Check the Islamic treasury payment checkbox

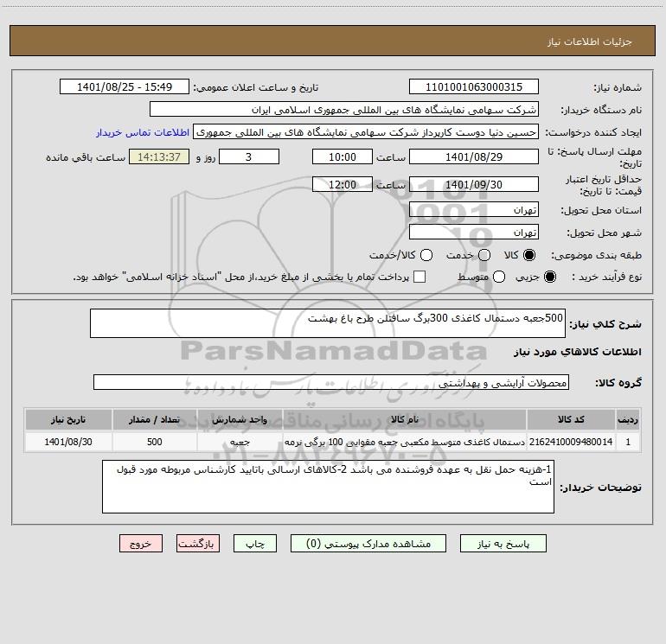419,277
